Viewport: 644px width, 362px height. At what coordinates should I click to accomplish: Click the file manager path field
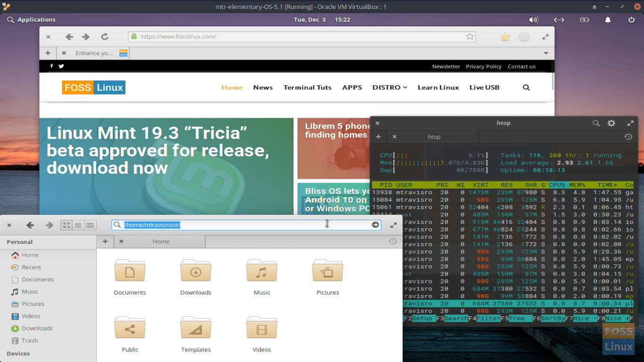247,225
